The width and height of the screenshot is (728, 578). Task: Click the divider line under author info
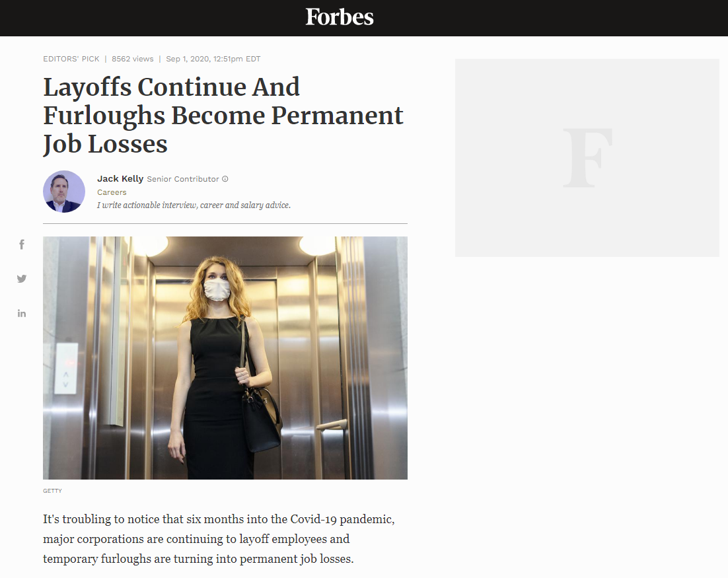click(x=225, y=224)
